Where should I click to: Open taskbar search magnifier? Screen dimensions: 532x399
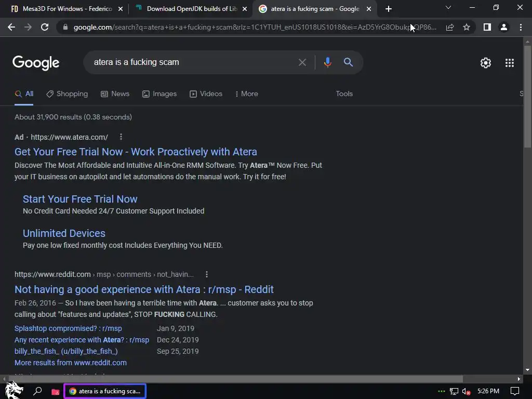[37, 391]
